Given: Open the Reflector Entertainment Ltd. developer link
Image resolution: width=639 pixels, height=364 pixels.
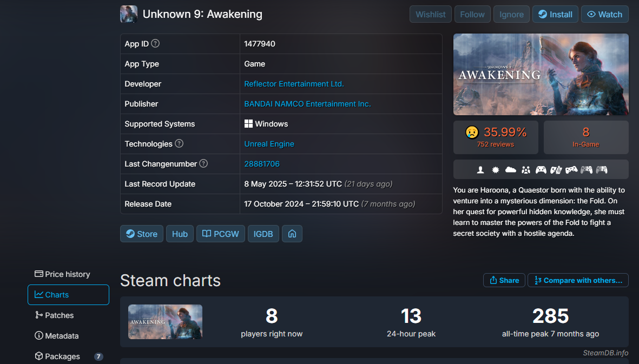Looking at the screenshot, I should pos(294,84).
